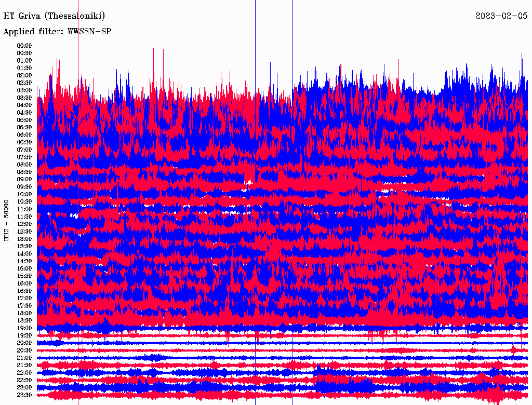Click the 2023-02-05 date label
532x405 pixels.
501,16
